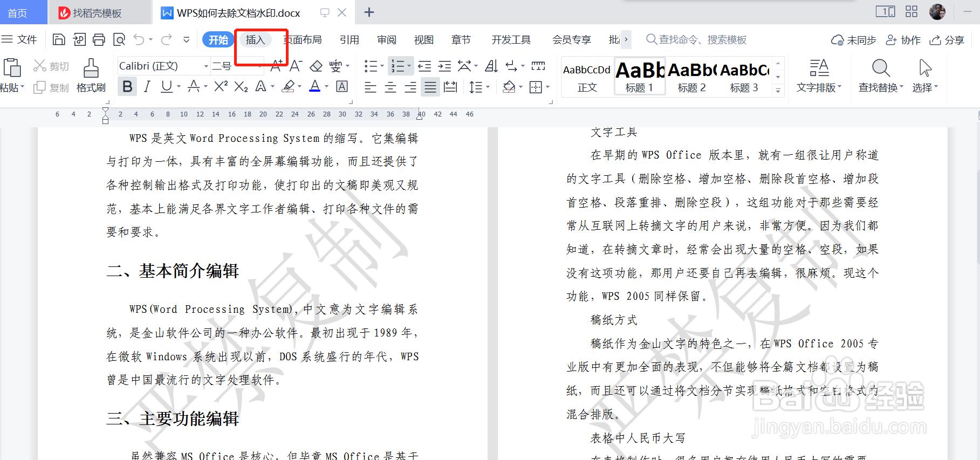
Task: Click the Redo arrow icon
Action: tap(167, 39)
